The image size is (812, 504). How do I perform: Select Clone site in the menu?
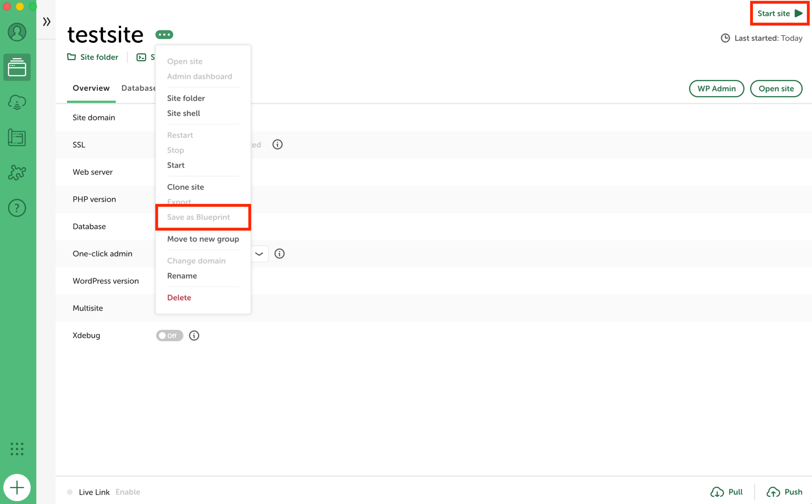tap(186, 187)
